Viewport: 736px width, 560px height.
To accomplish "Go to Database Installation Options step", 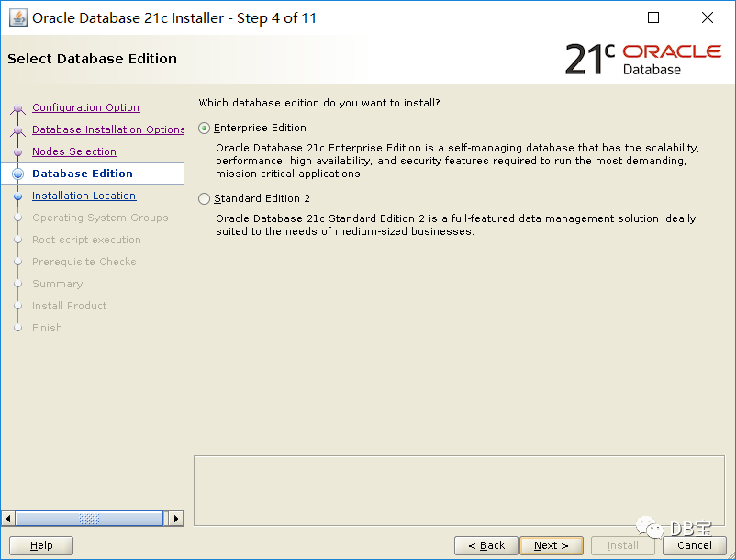I will click(x=108, y=129).
